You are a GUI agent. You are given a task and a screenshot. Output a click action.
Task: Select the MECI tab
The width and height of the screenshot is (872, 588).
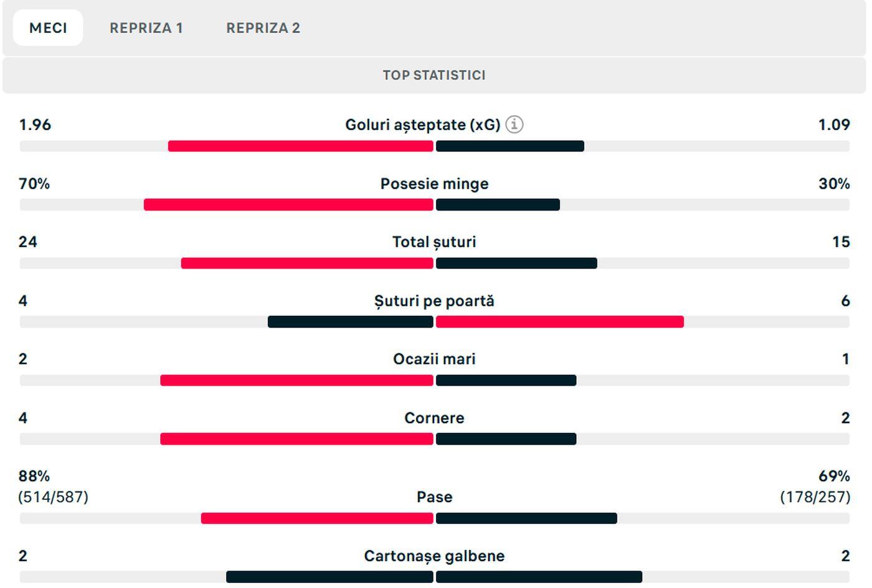click(x=48, y=28)
